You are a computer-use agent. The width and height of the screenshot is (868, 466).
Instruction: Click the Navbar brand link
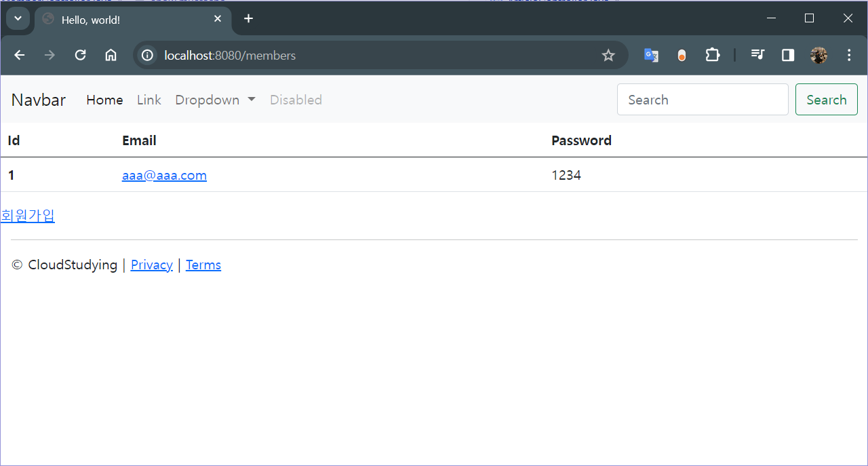39,100
